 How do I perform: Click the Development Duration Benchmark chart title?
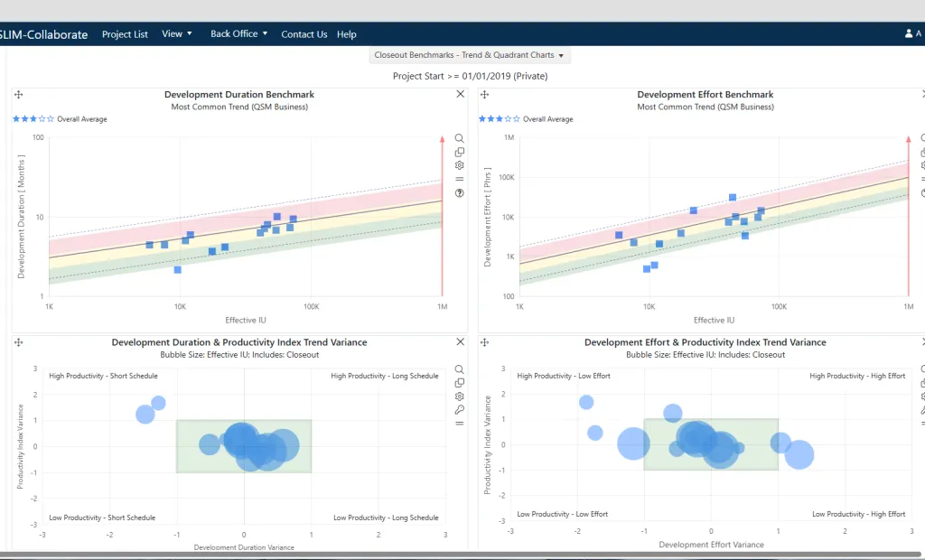(x=238, y=95)
